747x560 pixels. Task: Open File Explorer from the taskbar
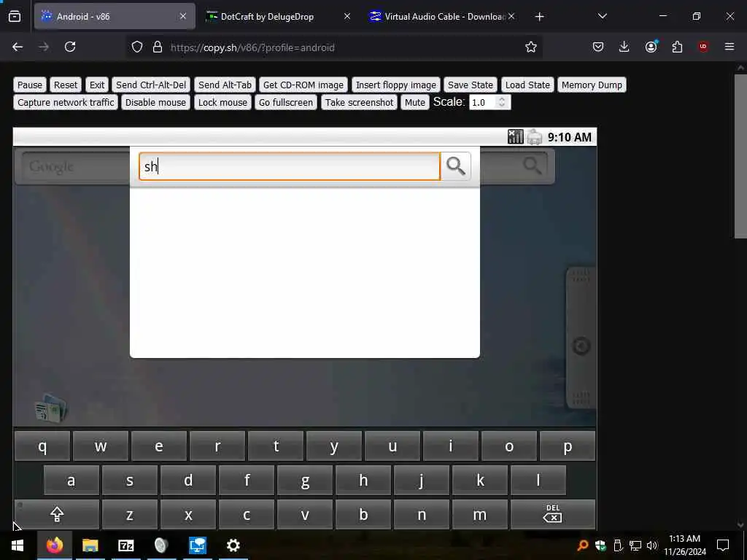(90, 545)
